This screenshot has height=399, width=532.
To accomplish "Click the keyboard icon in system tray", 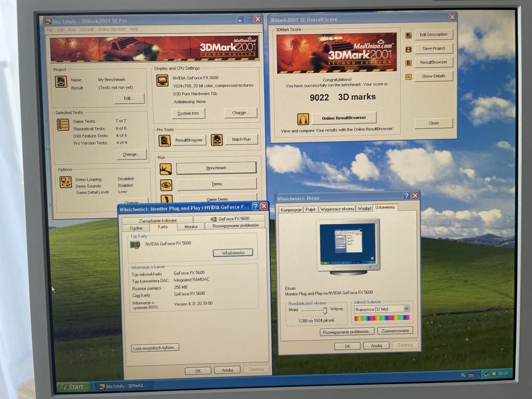I will (471, 375).
